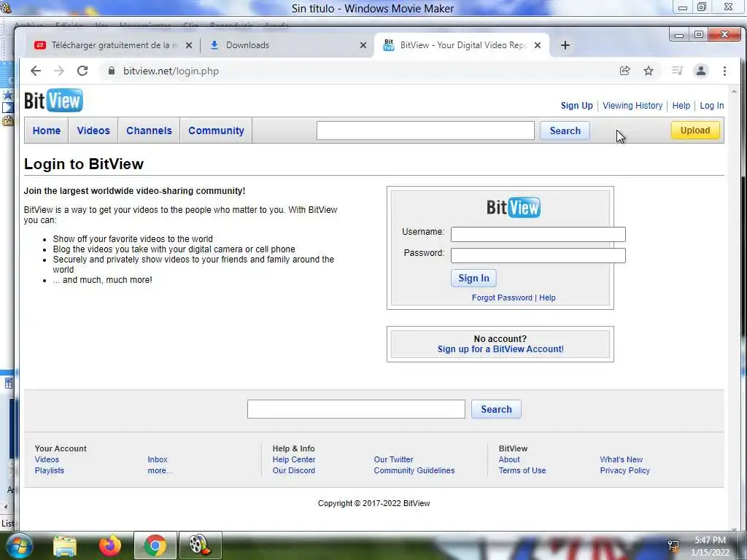747x560 pixels.
Task: Select the BitView browser tab
Action: 462,45
